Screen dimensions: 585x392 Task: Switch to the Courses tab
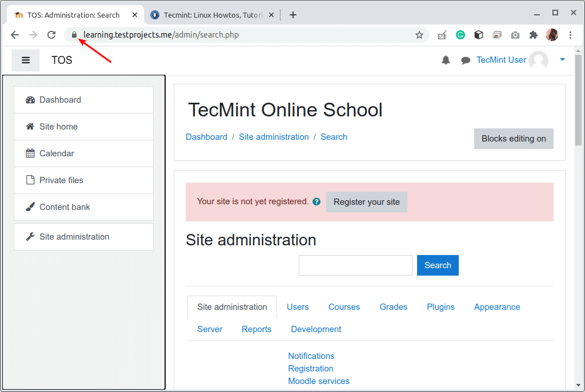click(x=344, y=306)
